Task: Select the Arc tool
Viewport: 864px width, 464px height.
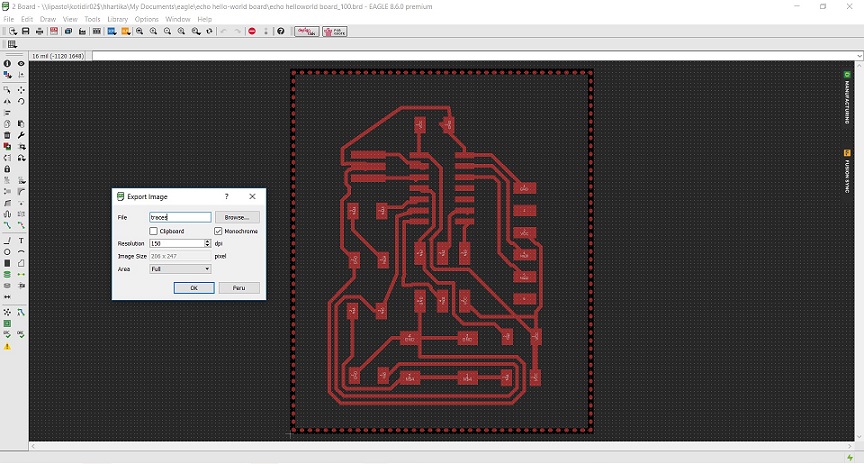Action: tap(21, 252)
